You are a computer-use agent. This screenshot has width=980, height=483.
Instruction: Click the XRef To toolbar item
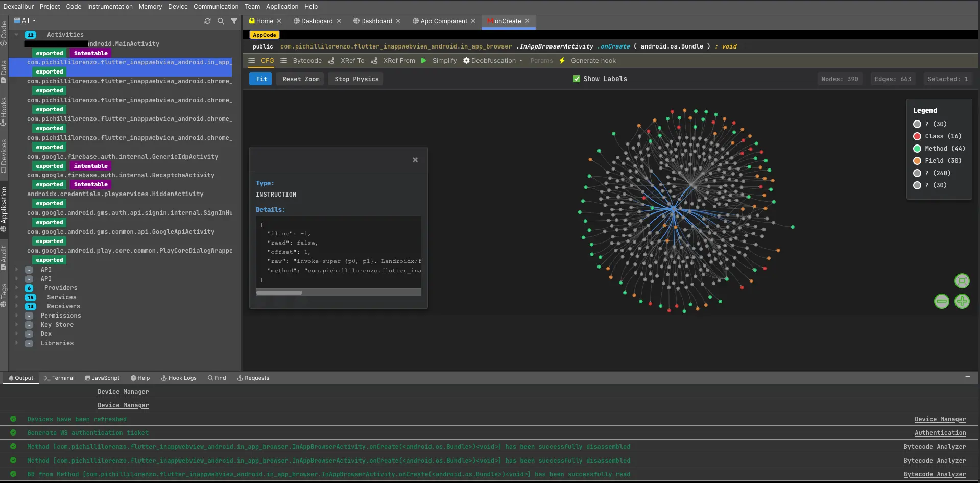click(x=346, y=60)
